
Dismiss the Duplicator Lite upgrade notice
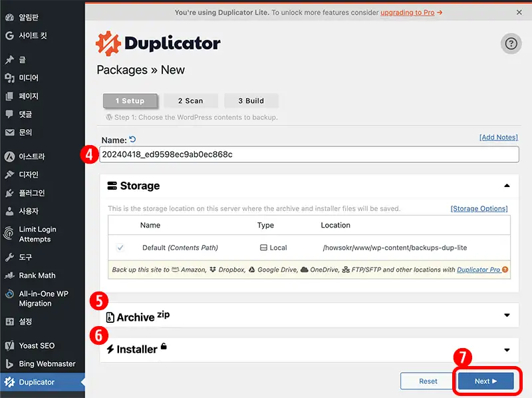tap(519, 12)
